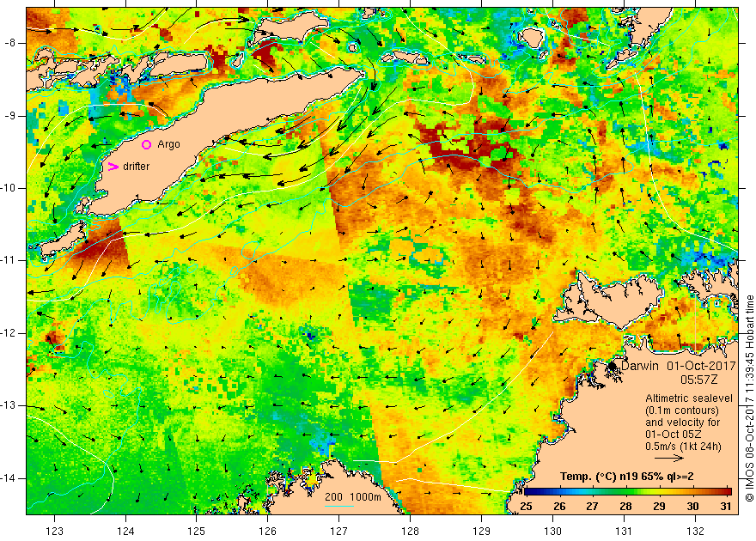Click the '0.5m/s (1kt 24h)' scale text
Screen dimensions: 756x541
(x=683, y=447)
